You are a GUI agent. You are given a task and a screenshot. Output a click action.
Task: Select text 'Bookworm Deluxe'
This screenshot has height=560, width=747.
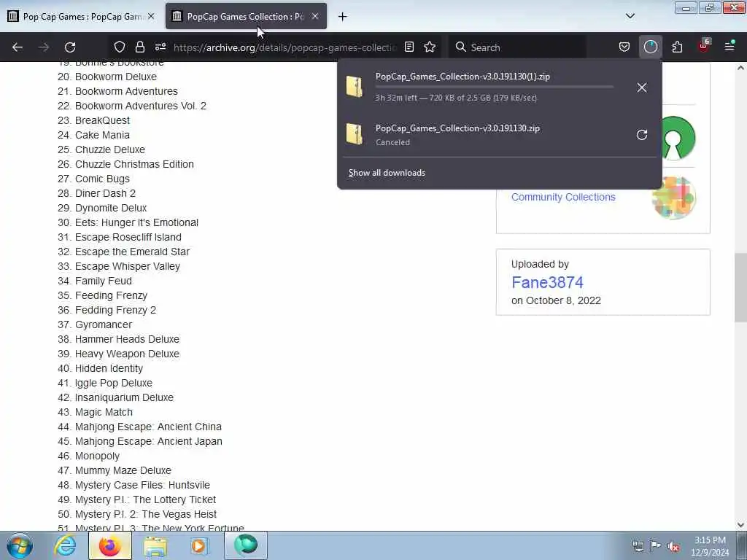pos(116,77)
